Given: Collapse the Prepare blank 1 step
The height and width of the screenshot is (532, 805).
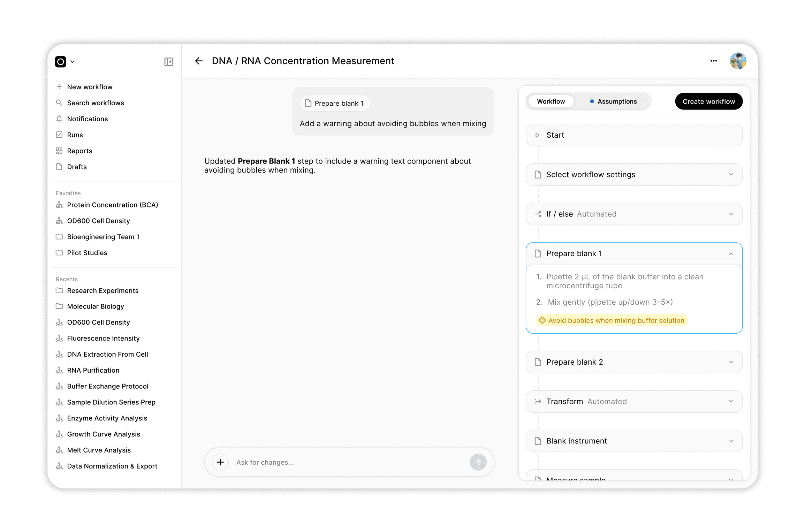Looking at the screenshot, I should [731, 254].
